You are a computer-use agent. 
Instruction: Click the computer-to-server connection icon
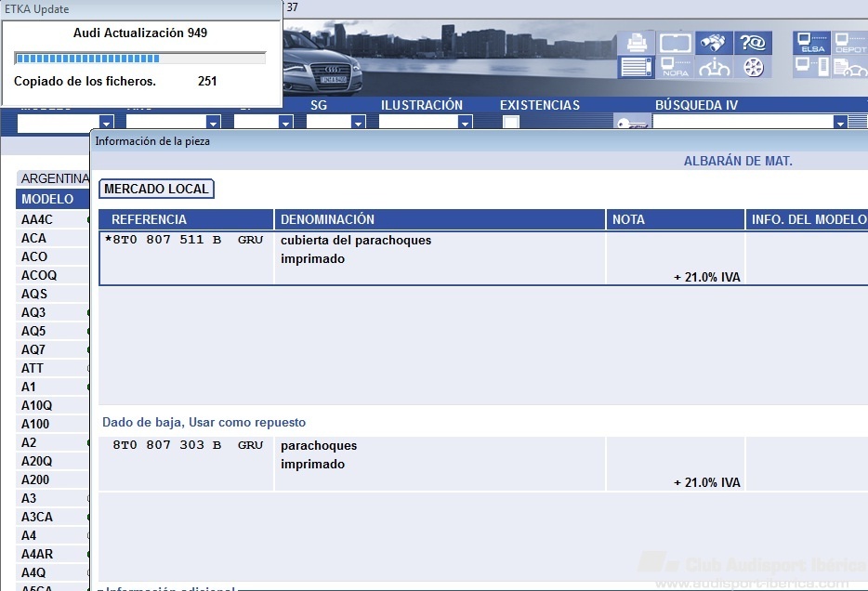(x=811, y=68)
